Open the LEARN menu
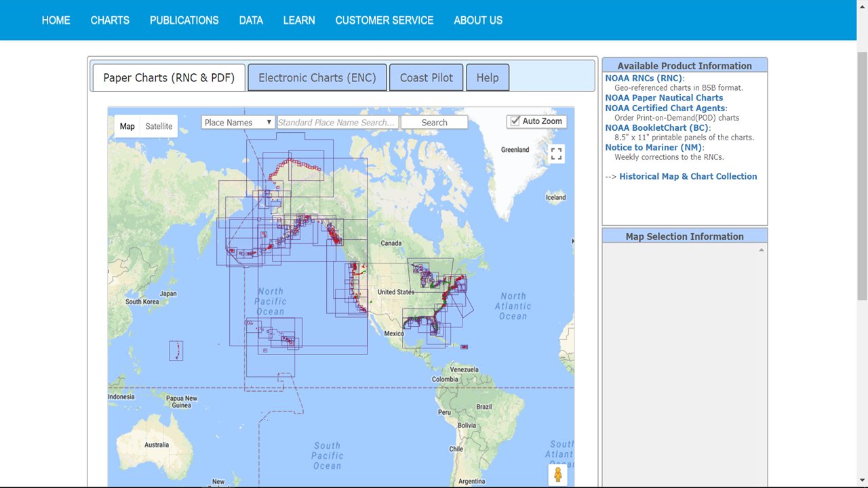The image size is (868, 488). tap(299, 20)
